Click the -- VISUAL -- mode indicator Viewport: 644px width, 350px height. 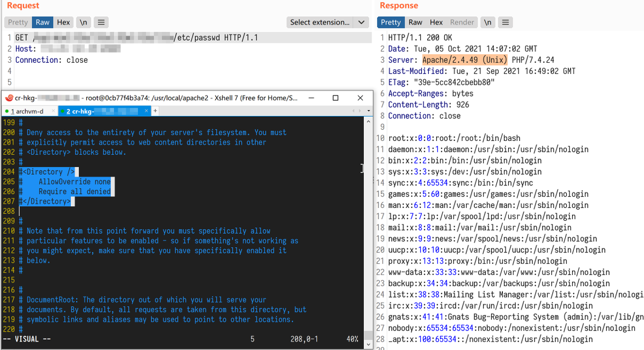tap(27, 339)
